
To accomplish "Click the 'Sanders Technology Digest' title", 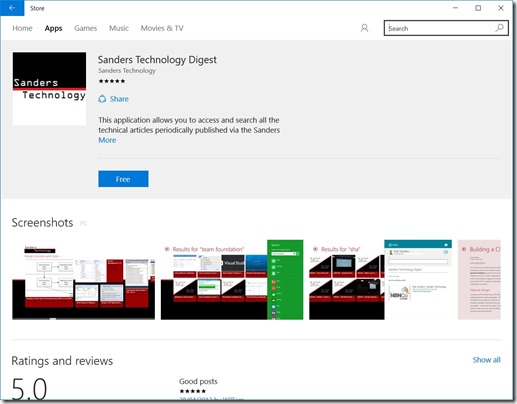I will [x=157, y=60].
